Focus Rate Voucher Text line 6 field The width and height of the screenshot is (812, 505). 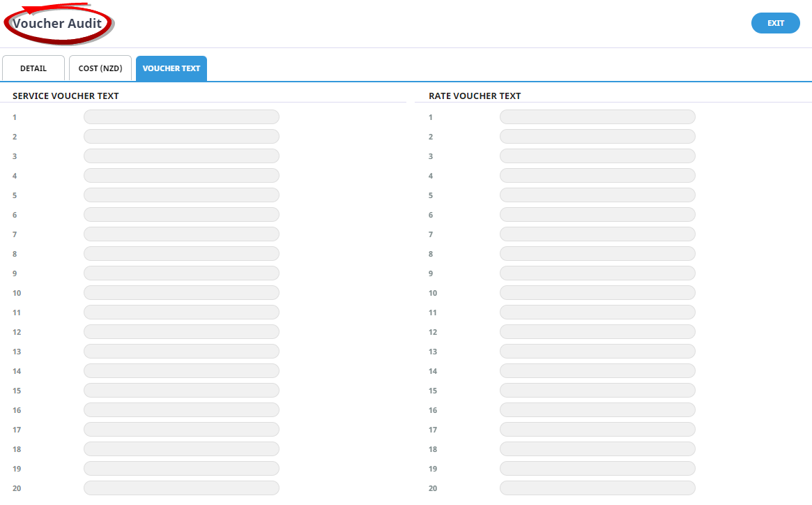click(597, 215)
